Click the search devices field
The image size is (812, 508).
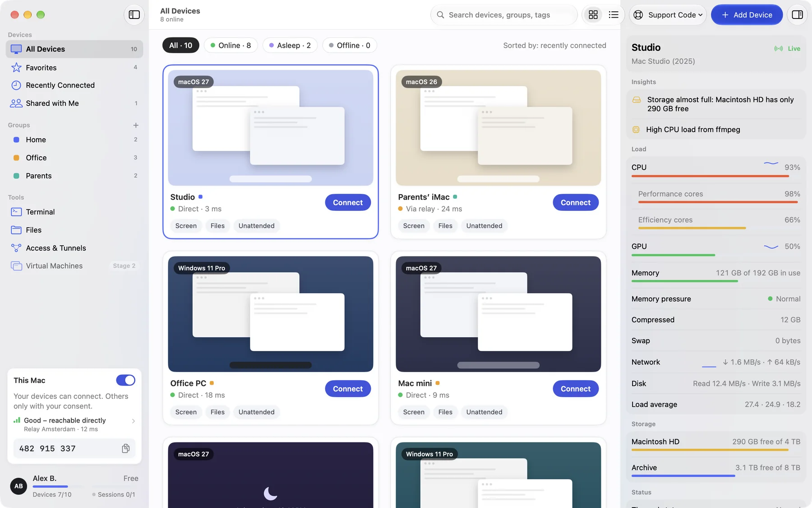[504, 14]
